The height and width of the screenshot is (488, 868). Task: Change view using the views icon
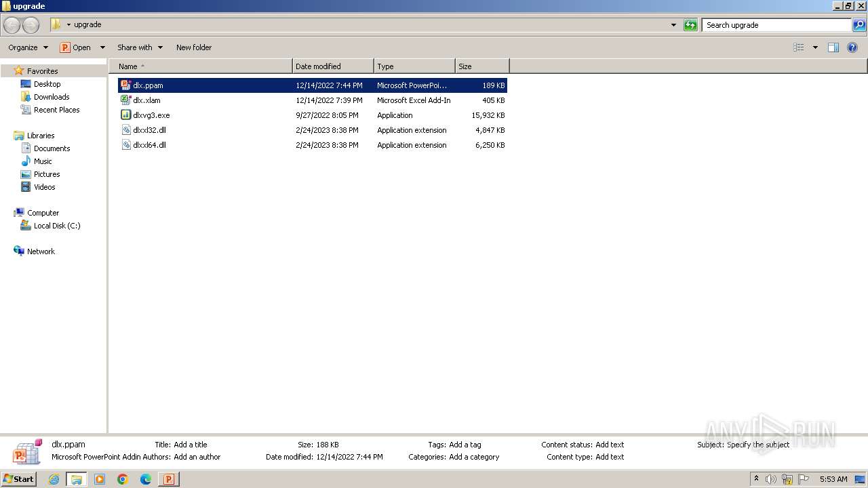pyautogui.click(x=799, y=47)
